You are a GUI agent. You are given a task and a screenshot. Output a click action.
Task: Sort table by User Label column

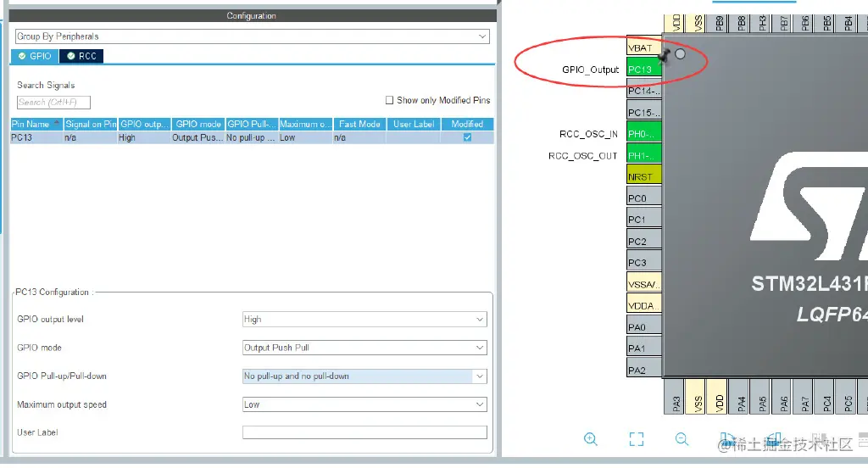click(x=414, y=124)
